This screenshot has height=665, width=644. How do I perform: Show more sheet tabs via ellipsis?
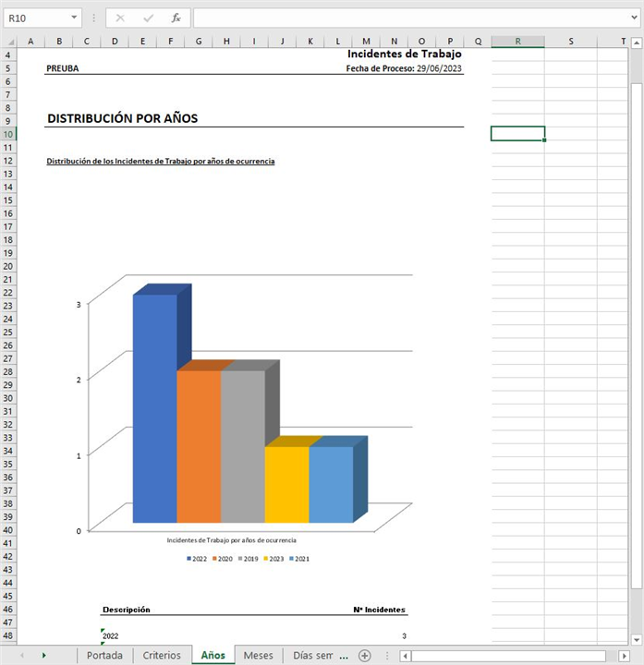click(344, 655)
